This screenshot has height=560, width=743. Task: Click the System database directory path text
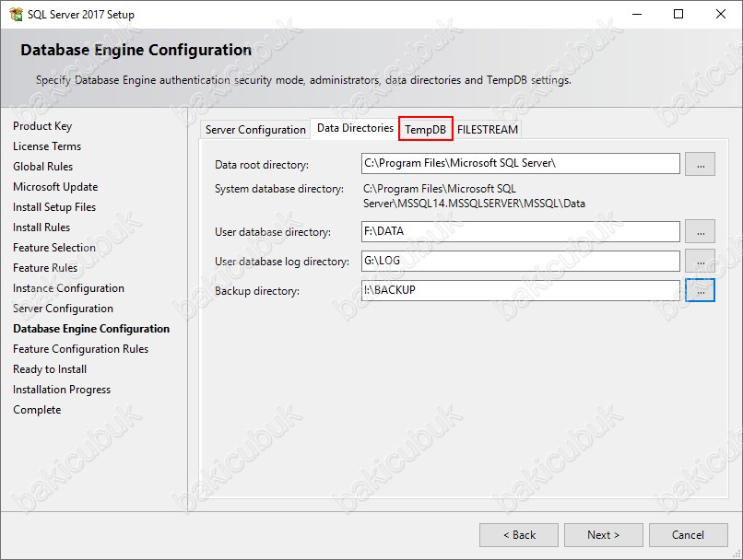click(474, 196)
